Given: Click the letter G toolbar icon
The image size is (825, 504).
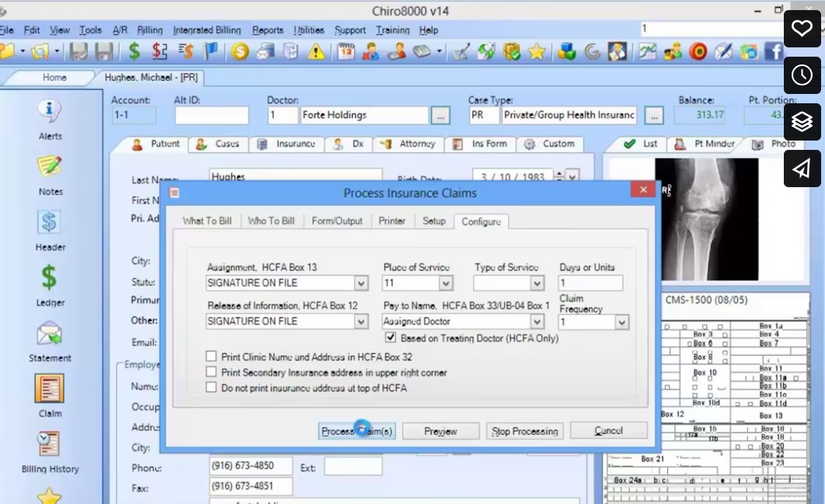Looking at the screenshot, I should pyautogui.click(x=592, y=51).
